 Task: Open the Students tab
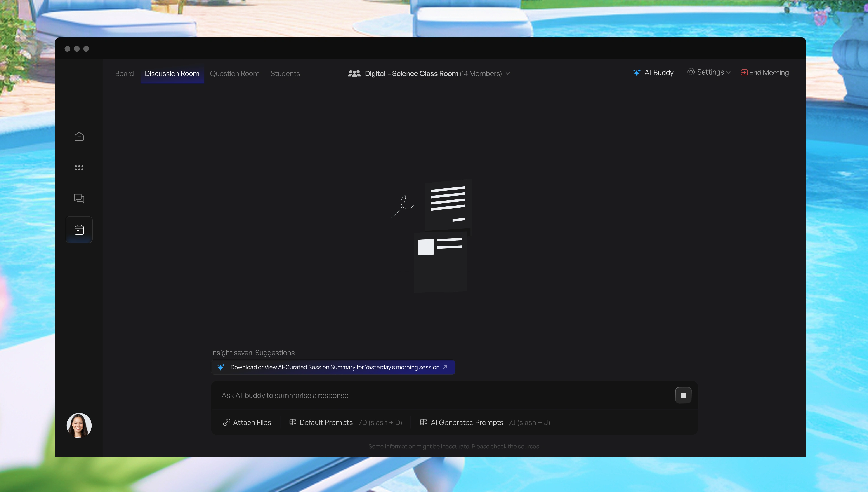coord(285,73)
